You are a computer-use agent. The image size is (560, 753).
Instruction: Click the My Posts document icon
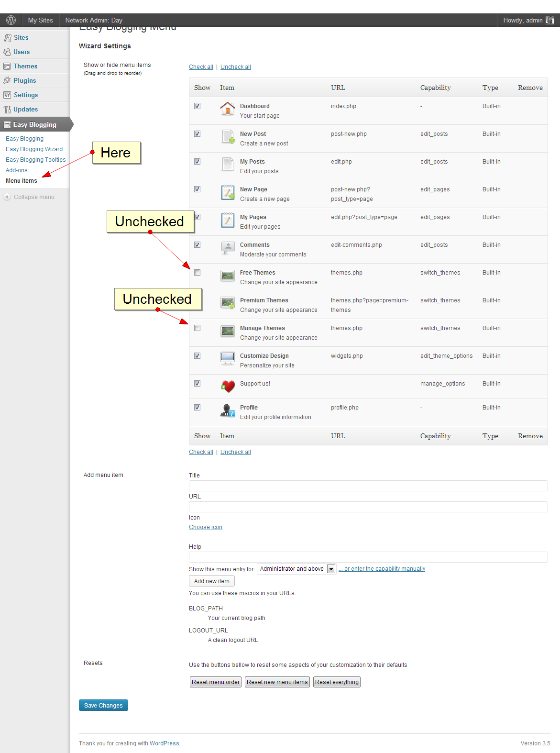(x=228, y=165)
